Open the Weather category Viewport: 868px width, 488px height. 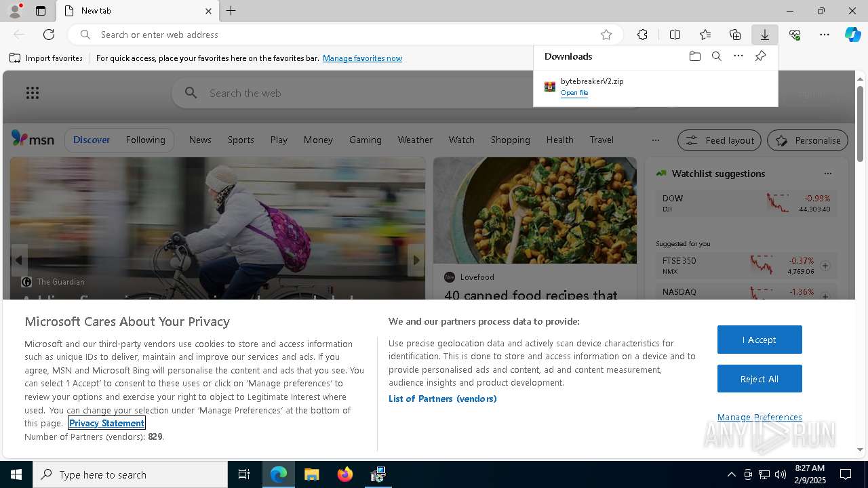[415, 140]
